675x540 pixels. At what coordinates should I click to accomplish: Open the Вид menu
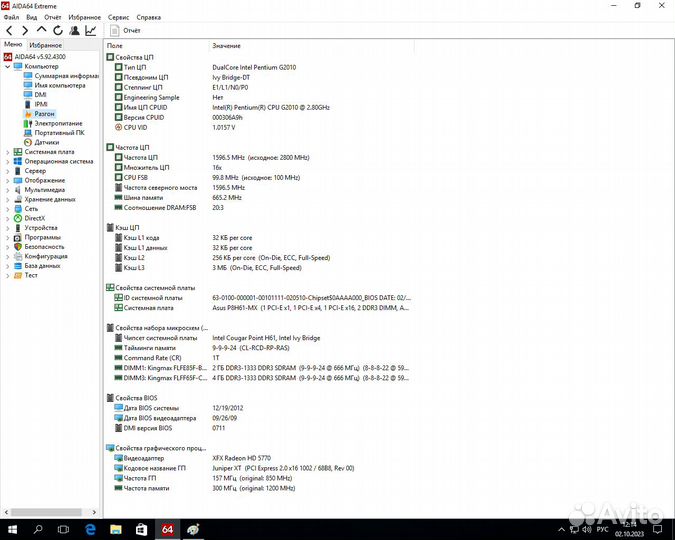coord(31,17)
